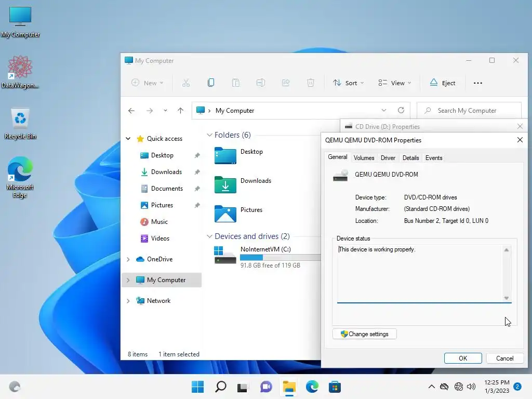This screenshot has width=532, height=399.
Task: Select Music in Quick access
Action: pos(154,221)
